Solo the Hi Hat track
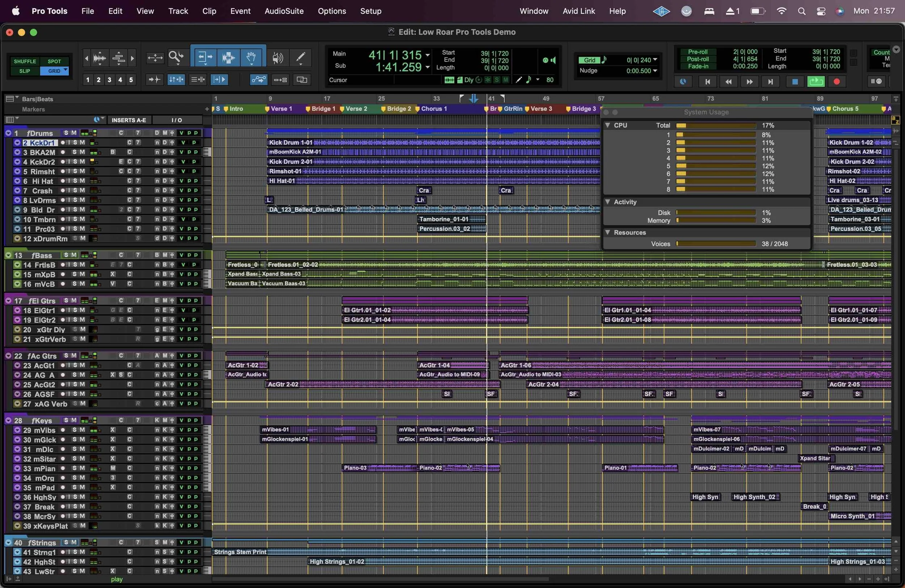 coord(75,181)
